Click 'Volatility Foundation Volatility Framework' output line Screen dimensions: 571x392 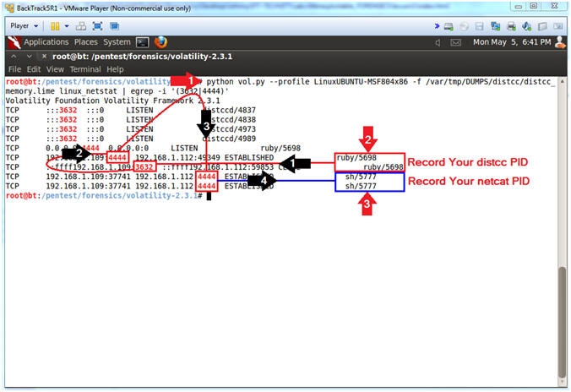112,101
